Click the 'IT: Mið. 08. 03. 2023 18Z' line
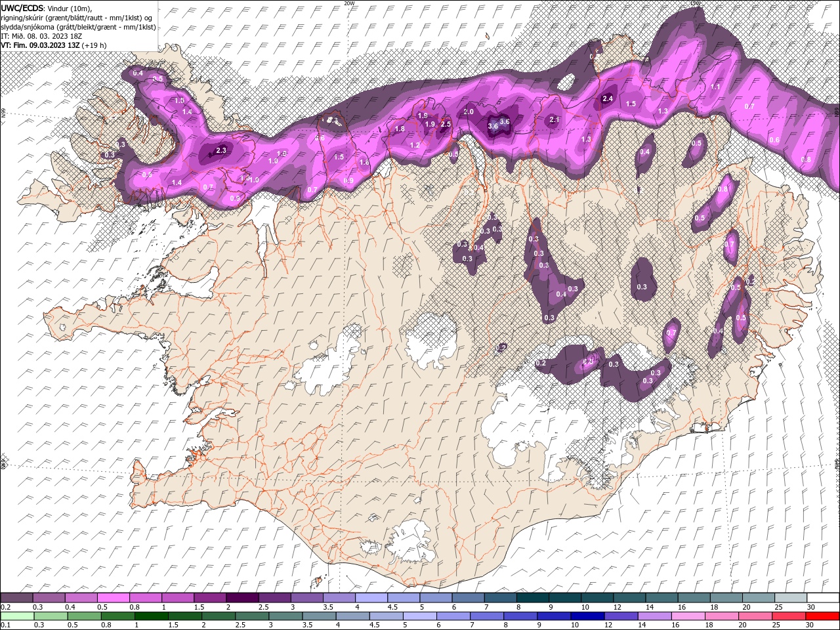Viewport: 840px width, 630px height. pyautogui.click(x=41, y=35)
